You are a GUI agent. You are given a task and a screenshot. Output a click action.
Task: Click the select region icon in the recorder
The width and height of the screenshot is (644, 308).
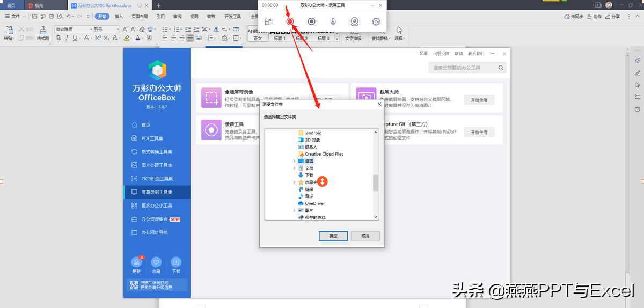coord(268,21)
